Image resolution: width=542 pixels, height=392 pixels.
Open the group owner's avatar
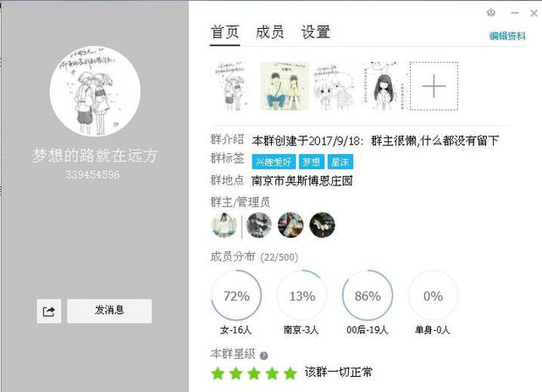[224, 225]
